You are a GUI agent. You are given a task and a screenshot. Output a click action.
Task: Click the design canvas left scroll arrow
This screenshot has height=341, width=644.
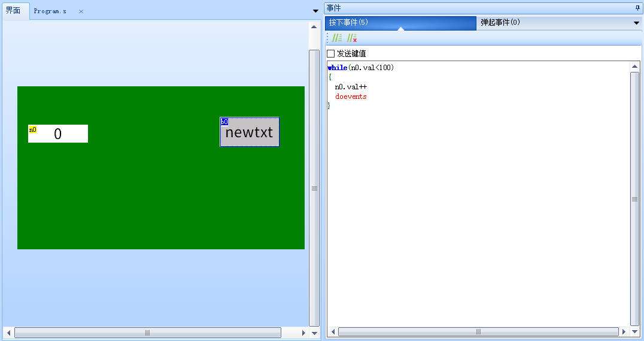click(8, 333)
